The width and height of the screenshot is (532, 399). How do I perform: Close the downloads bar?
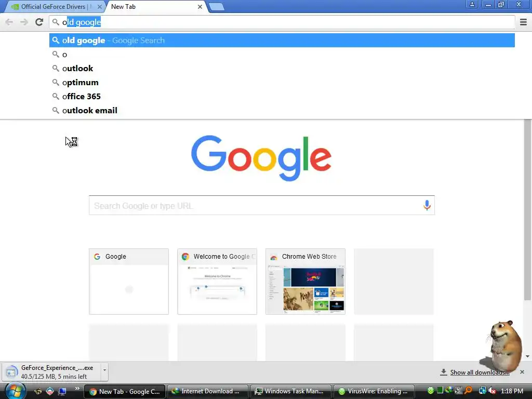[x=522, y=372]
